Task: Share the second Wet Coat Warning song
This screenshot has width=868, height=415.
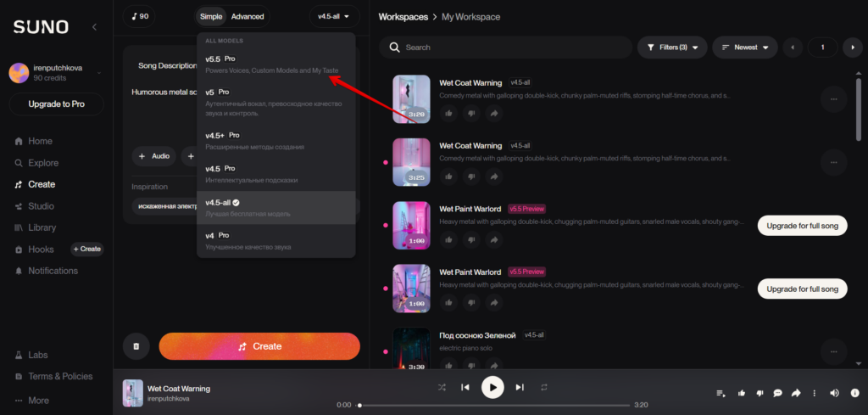Action: coord(494,177)
